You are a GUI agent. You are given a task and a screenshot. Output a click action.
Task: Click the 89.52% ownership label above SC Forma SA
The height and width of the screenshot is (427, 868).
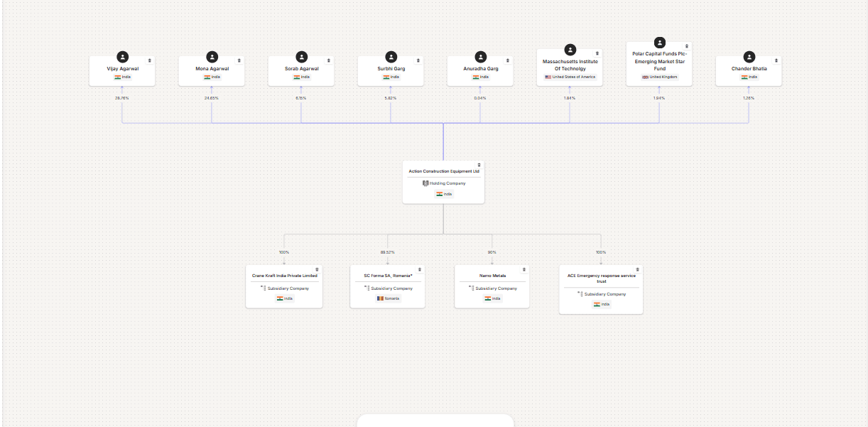pos(387,252)
